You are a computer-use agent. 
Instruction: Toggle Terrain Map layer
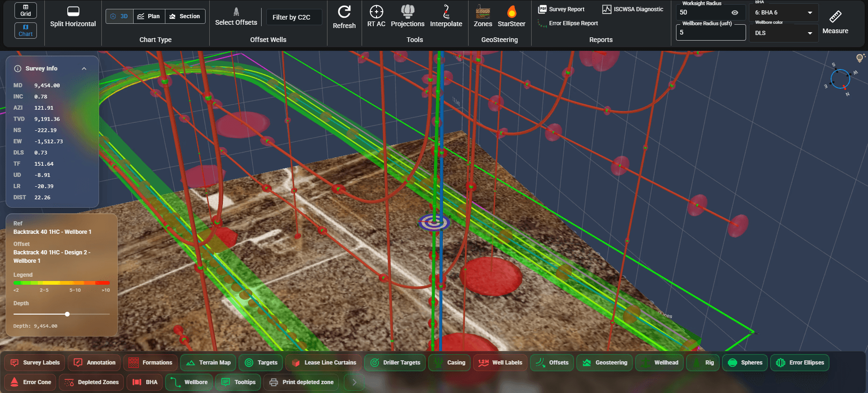[x=208, y=363]
